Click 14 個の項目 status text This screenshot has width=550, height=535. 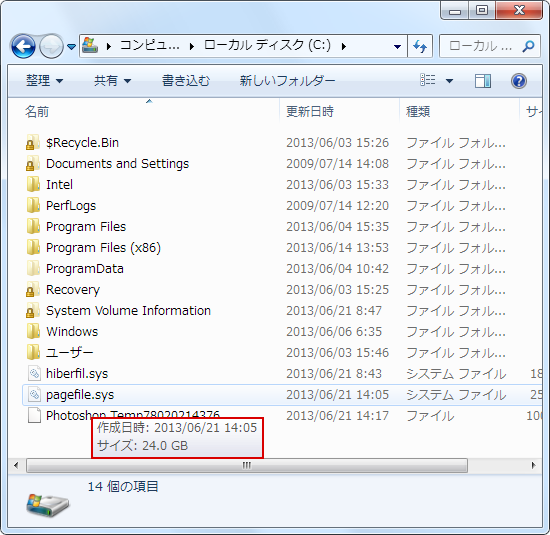123,487
